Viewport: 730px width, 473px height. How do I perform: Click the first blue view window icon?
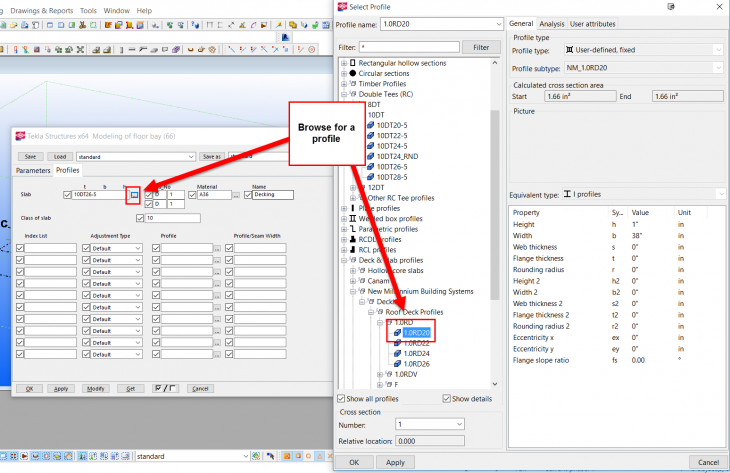(x=50, y=25)
